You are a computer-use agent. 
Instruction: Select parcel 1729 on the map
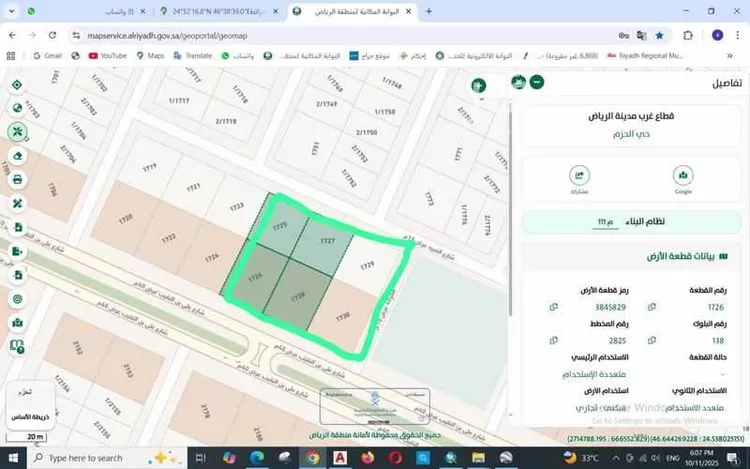coord(367,265)
